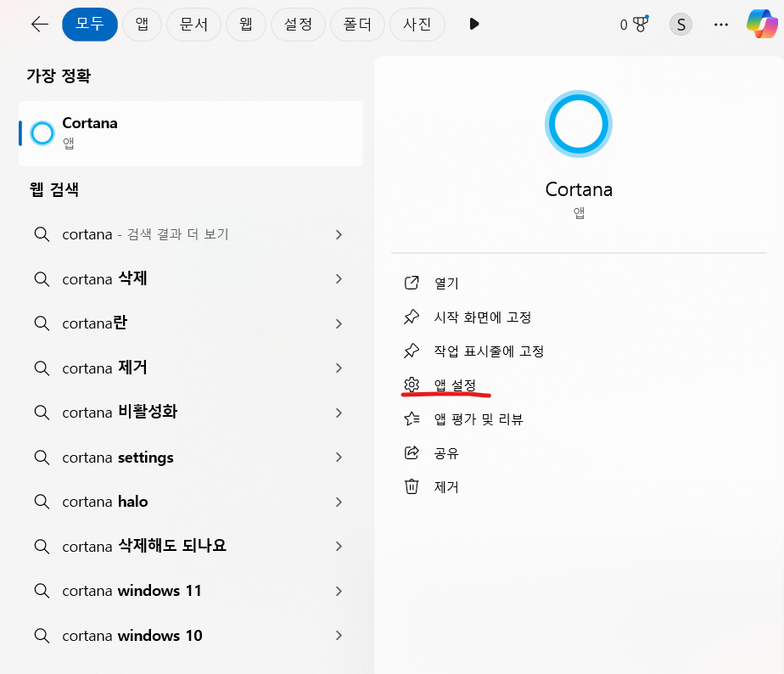
Task: Open Cortana via 열기
Action: [446, 284]
